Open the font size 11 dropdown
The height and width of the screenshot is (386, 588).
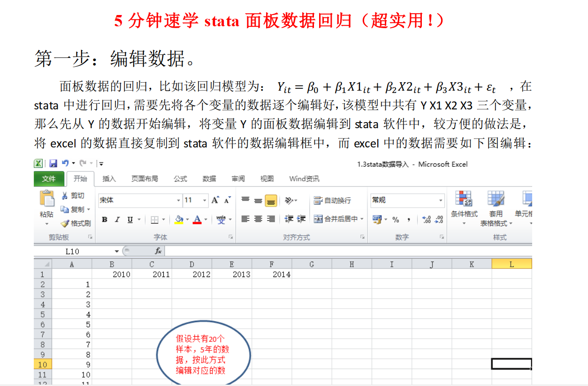click(x=205, y=200)
